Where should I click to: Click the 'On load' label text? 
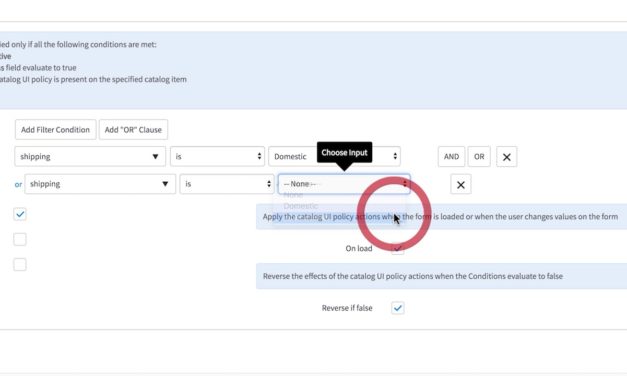359,248
